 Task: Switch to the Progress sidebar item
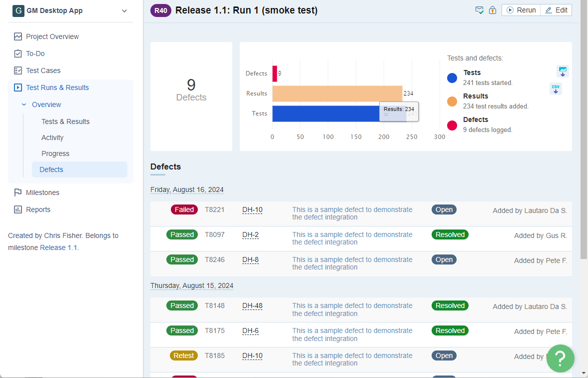55,153
